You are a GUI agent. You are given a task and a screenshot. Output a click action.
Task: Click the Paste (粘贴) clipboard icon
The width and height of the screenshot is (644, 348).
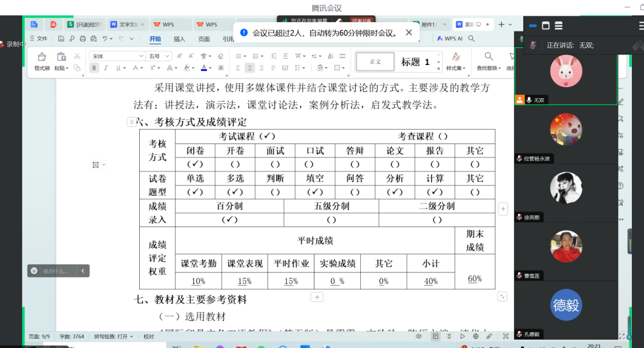(x=61, y=57)
